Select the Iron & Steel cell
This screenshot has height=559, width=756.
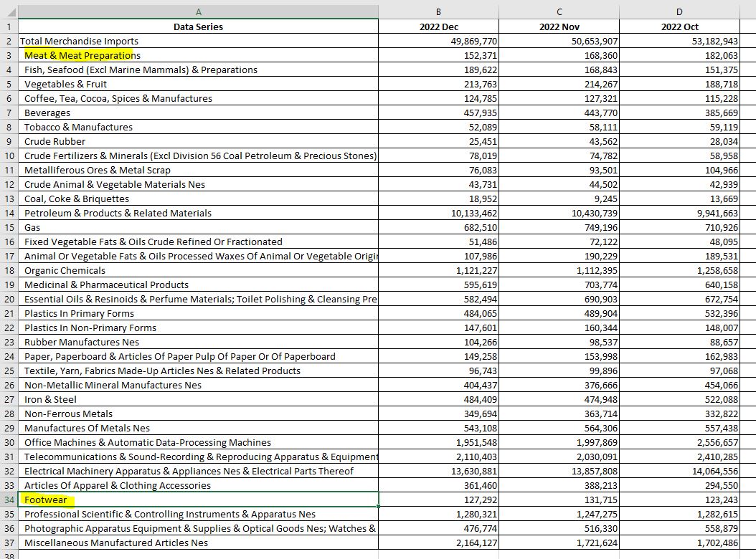coord(50,399)
